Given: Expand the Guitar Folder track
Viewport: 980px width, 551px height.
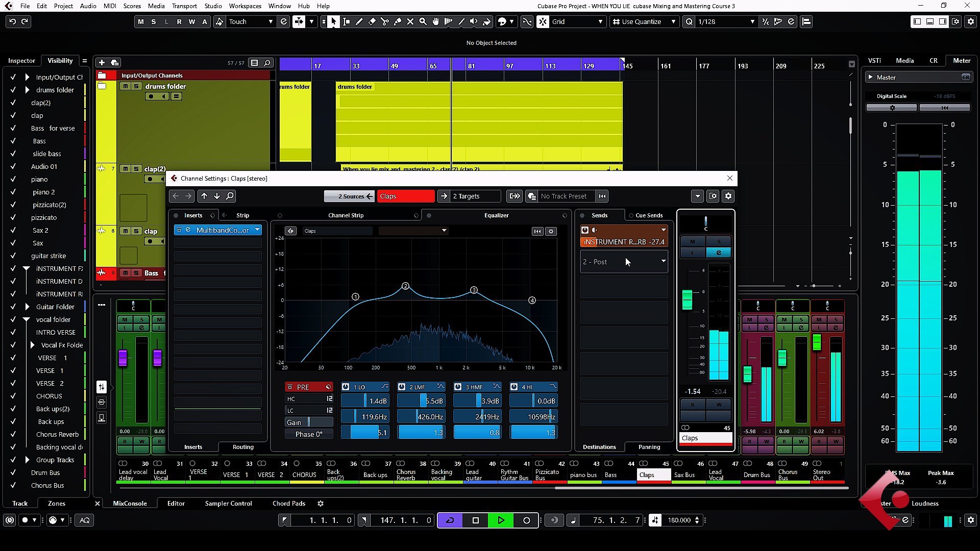Looking at the screenshot, I should (x=27, y=307).
